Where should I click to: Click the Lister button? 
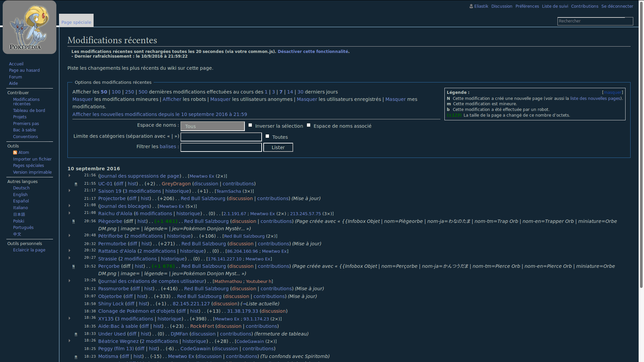pyautogui.click(x=278, y=147)
